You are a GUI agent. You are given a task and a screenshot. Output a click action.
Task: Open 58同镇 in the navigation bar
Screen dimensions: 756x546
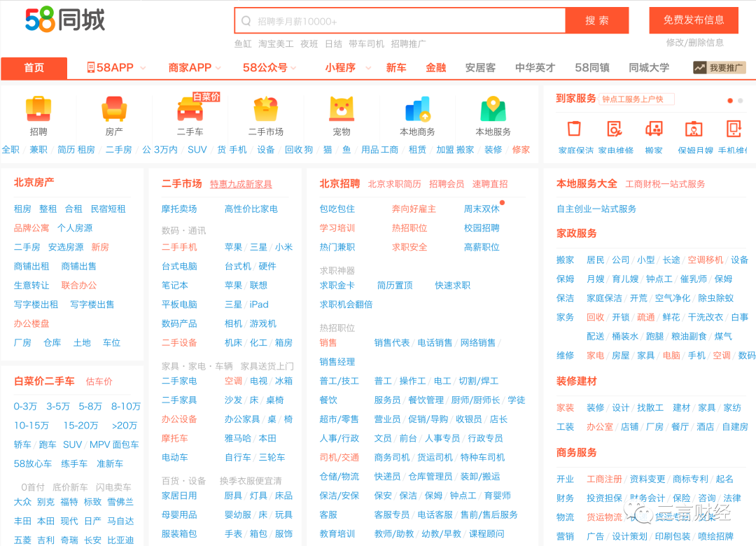pos(592,67)
